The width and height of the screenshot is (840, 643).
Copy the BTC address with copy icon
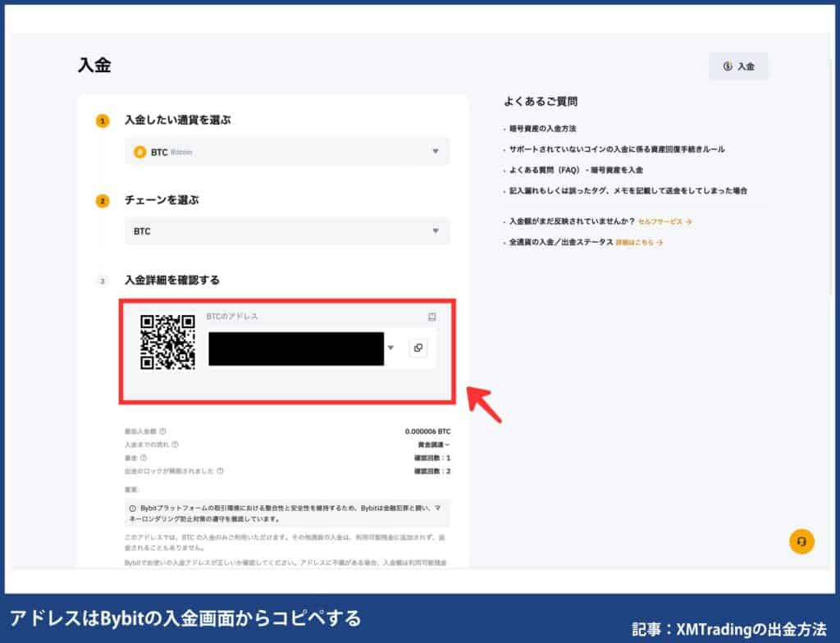tap(418, 348)
